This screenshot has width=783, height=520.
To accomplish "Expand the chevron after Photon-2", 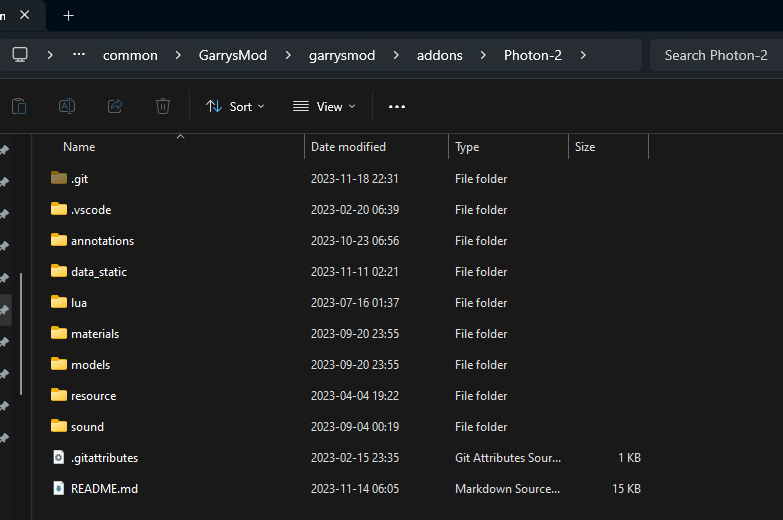I will click(x=583, y=55).
